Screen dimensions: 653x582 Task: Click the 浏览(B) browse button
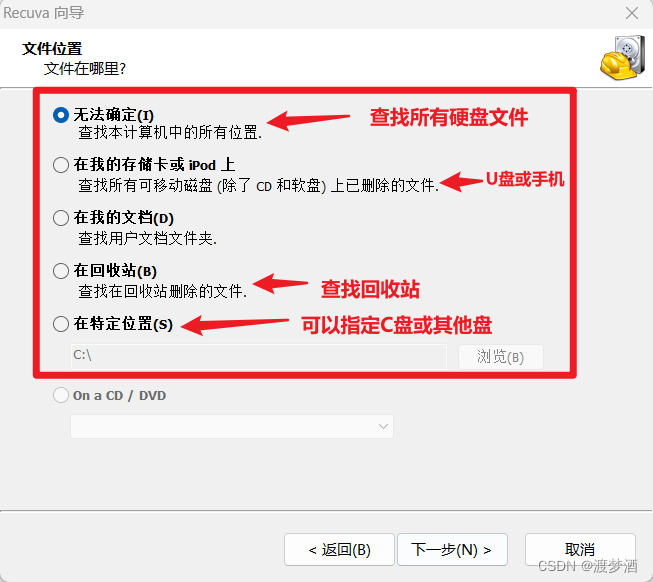coord(501,357)
